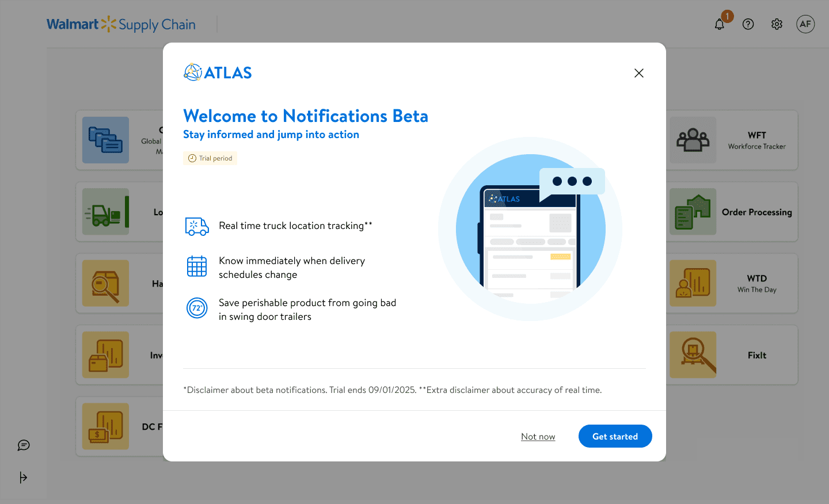Click the 'Welcome to Notifications Beta' heading
829x504 pixels.
tap(306, 116)
